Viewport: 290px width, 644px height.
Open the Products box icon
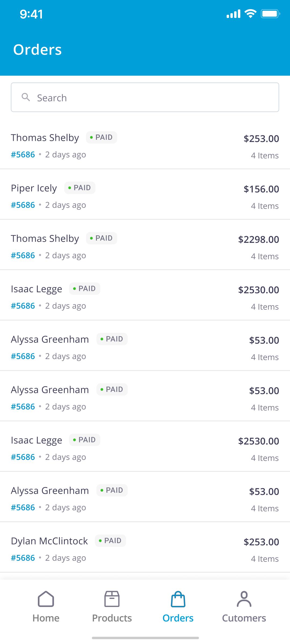[112, 599]
